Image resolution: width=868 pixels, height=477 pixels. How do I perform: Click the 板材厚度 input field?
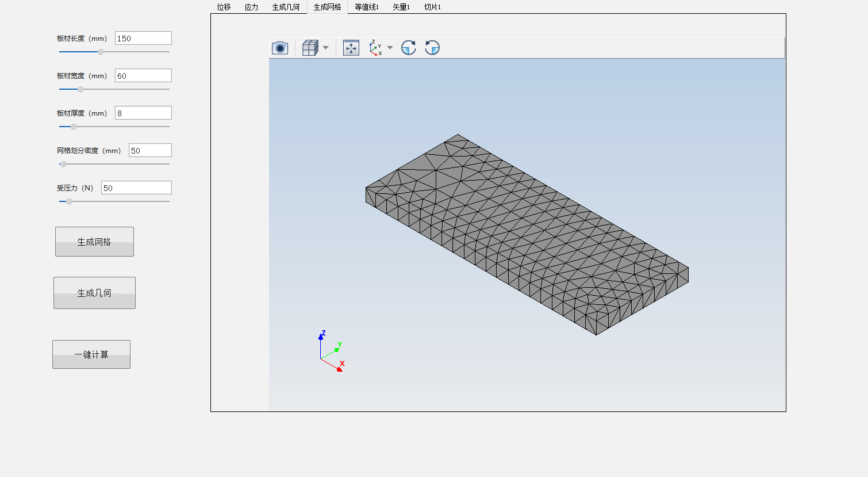point(143,113)
